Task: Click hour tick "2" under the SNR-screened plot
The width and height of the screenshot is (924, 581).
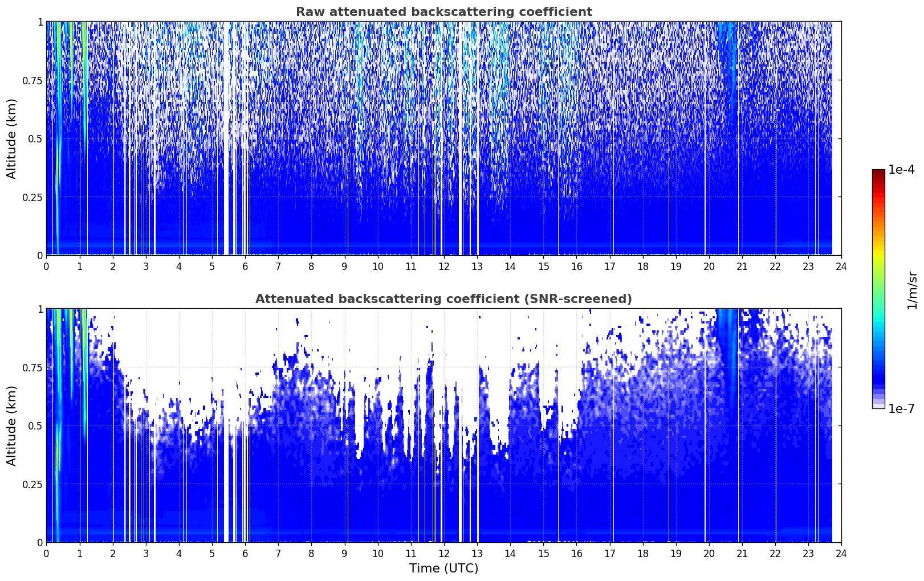Action: (112, 553)
